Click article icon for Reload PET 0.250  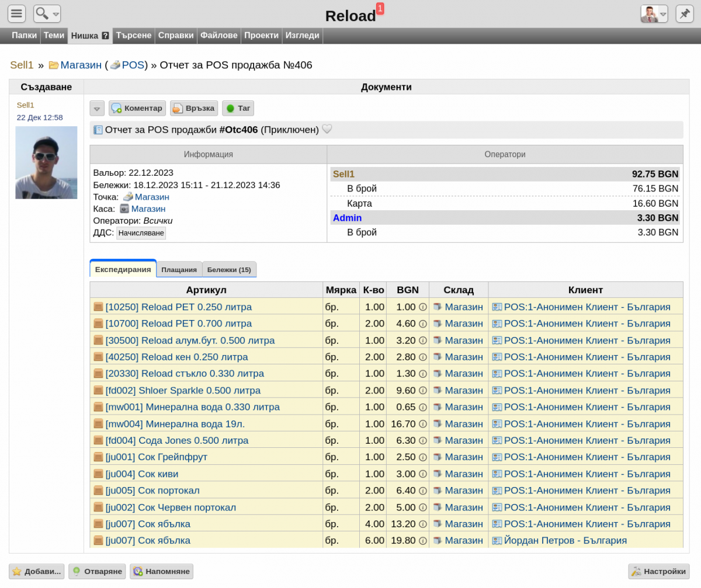click(x=98, y=307)
